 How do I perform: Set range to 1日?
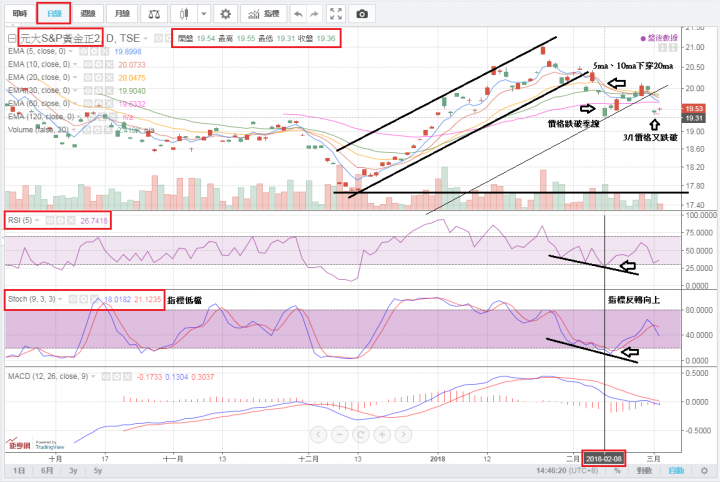pyautogui.click(x=19, y=471)
